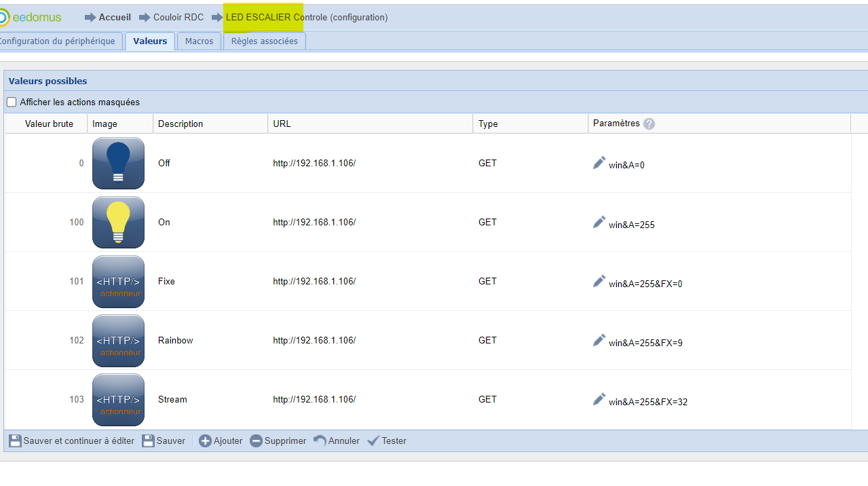Screen dimensions: 868x486
Task: Edit parameters pencil for win&A=255 On row
Action: (x=599, y=222)
